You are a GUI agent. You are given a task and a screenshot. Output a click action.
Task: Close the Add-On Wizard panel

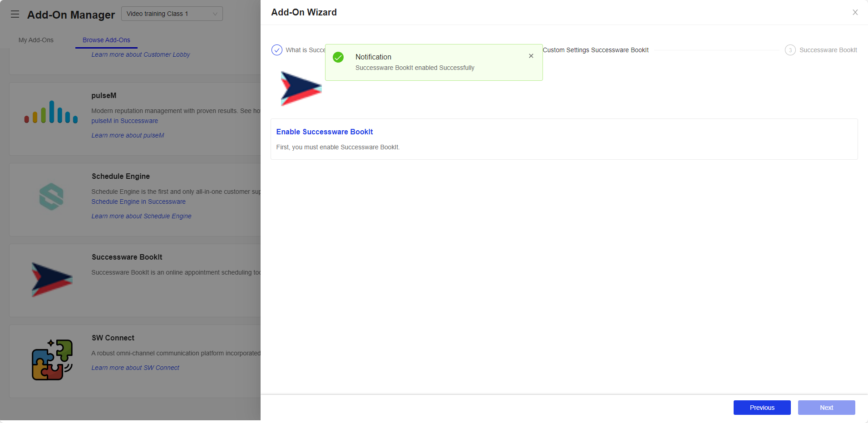click(x=855, y=12)
